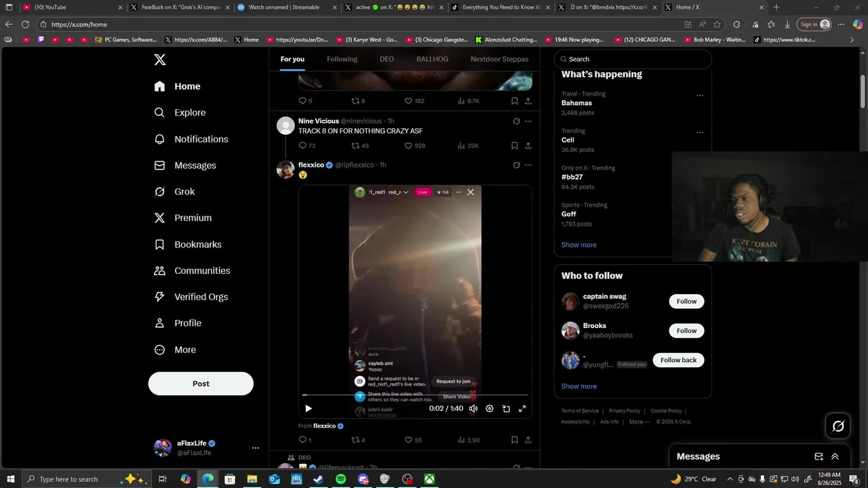This screenshot has width=868, height=488.
Task: Play the flexxico video
Action: 309,409
